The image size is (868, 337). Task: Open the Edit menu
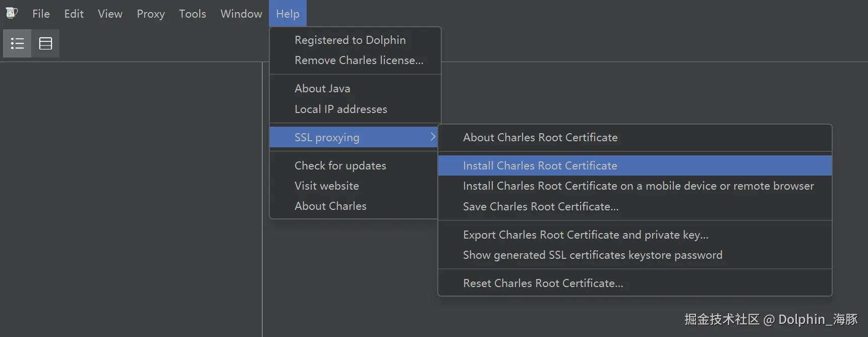74,14
